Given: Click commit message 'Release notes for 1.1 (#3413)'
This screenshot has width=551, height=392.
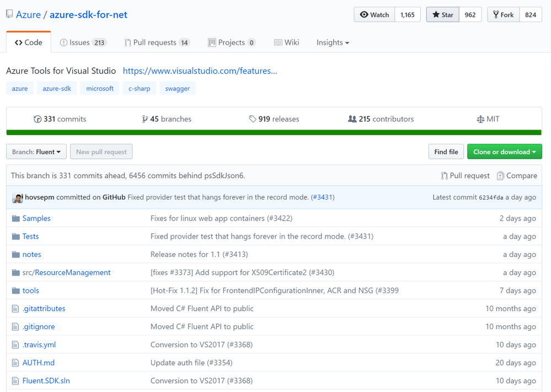Looking at the screenshot, I should pos(199,254).
